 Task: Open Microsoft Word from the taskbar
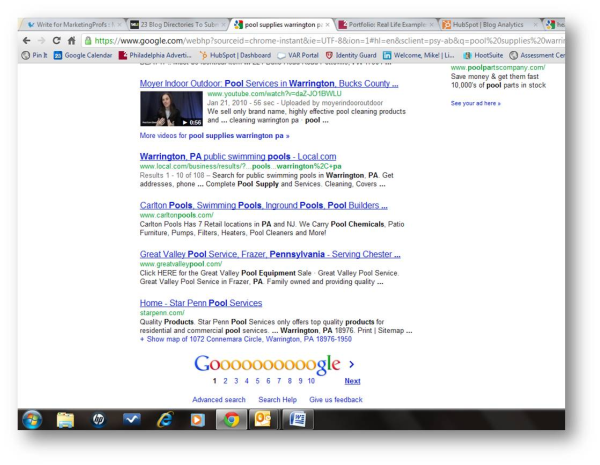point(297,419)
